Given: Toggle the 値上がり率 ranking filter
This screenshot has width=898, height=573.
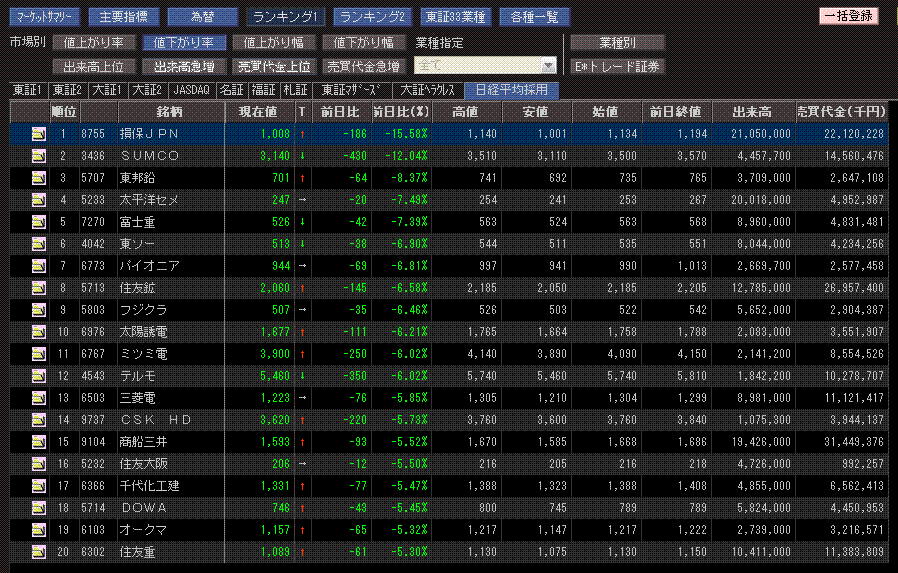Looking at the screenshot, I should (x=93, y=43).
